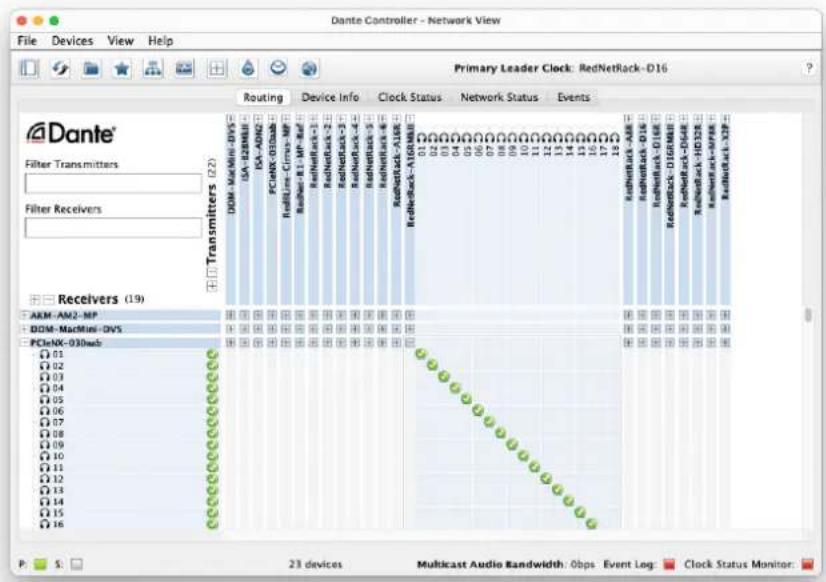The image size is (826, 582).
Task: Click the AKM-AM2-MP to DOM-MacMini-DVS crosspoint box
Action: [230, 315]
